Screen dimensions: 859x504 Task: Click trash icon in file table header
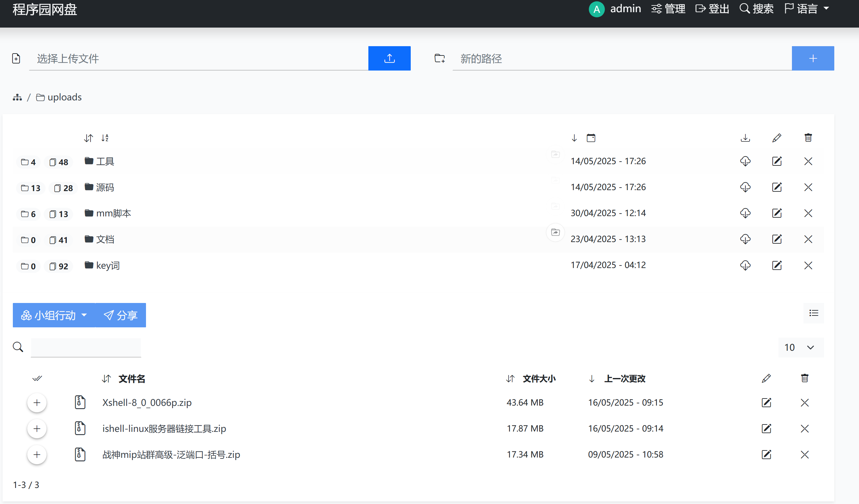pos(804,378)
